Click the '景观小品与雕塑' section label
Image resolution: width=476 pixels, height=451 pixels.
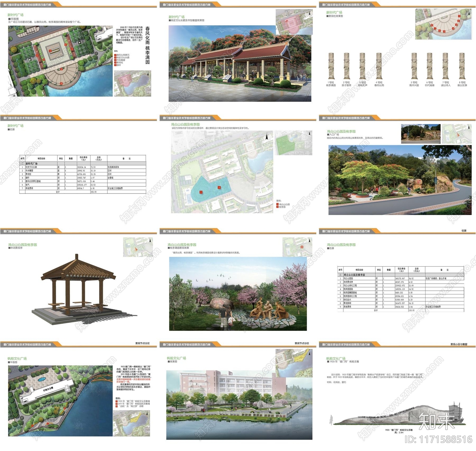tap(459, 344)
